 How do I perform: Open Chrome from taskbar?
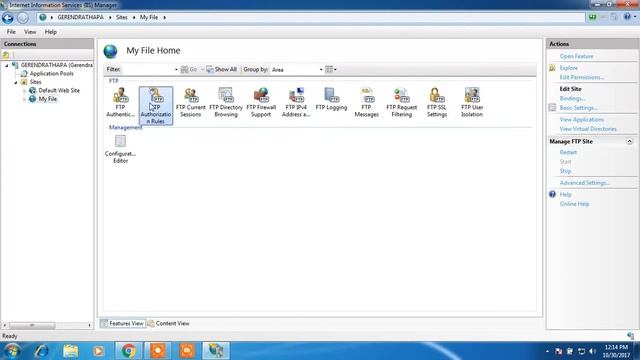(x=129, y=351)
